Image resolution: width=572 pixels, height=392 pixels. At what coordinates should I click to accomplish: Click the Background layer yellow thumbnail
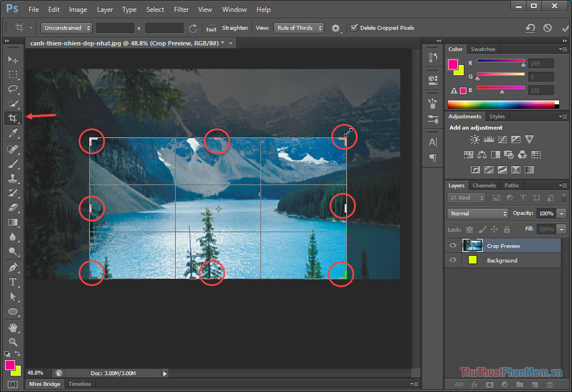click(472, 260)
